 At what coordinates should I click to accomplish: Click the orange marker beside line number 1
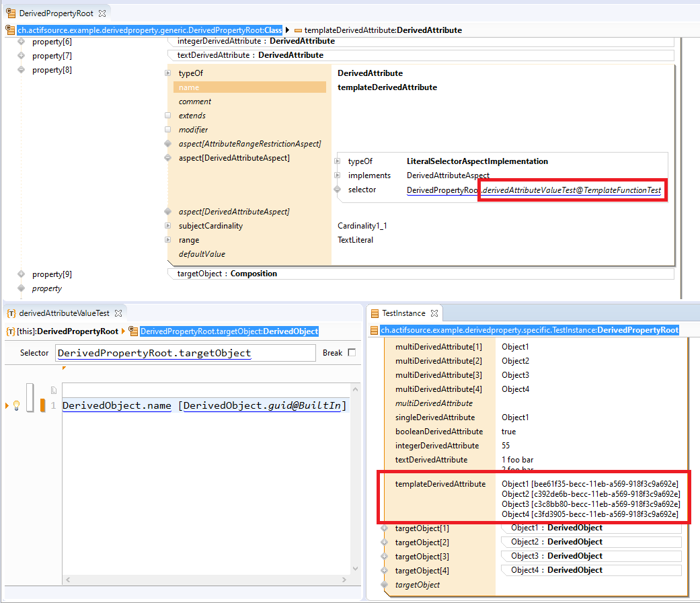click(42, 405)
